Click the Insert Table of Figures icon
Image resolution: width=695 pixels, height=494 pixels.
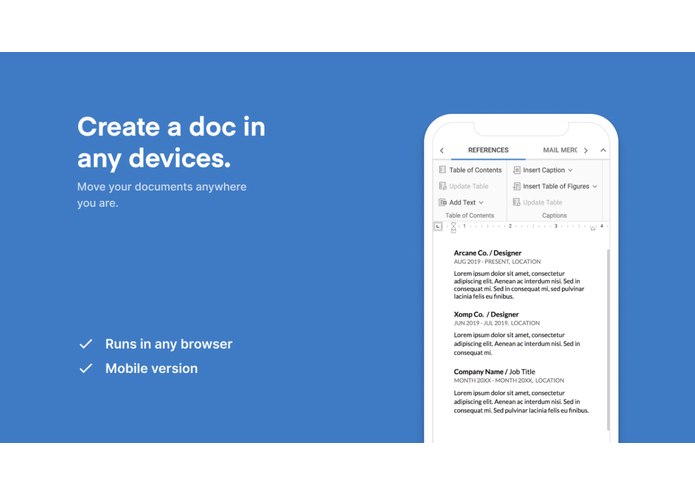pos(516,186)
